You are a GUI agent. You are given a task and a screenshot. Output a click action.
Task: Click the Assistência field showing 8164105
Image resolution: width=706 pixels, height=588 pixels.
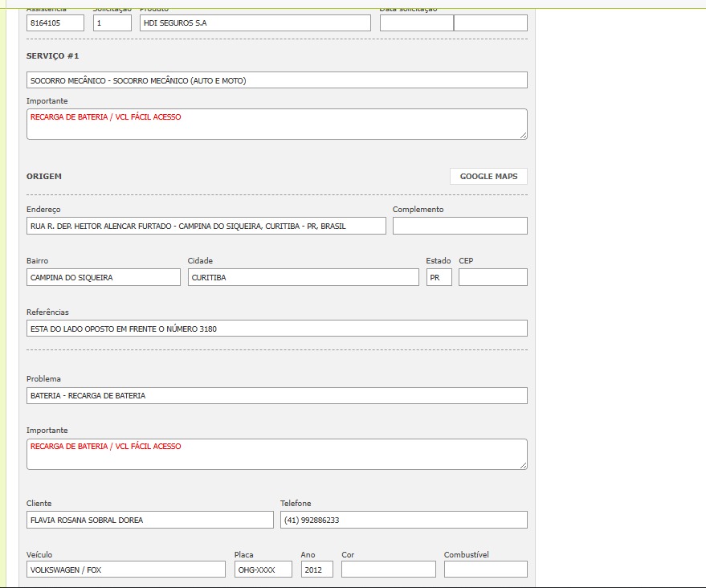[55, 23]
